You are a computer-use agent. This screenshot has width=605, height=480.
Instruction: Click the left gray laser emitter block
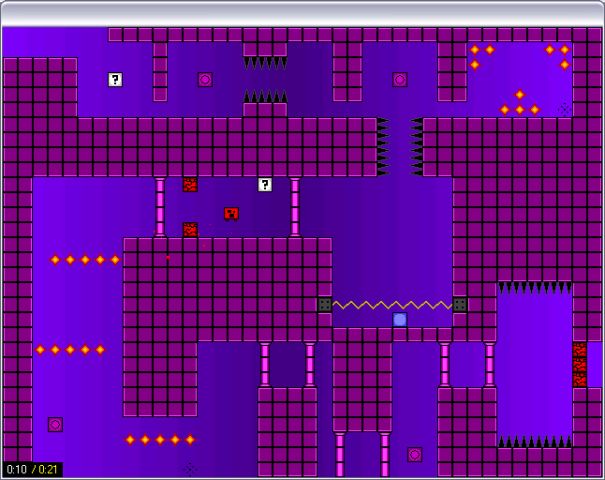point(325,305)
